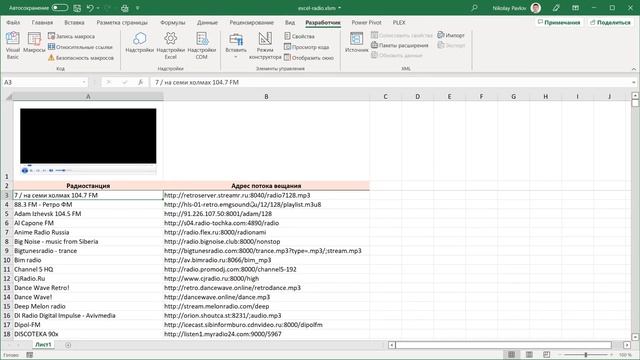Select cell '88.3 FM - Ретро ФМ'
Screen dimensions: 640x360
[88, 204]
